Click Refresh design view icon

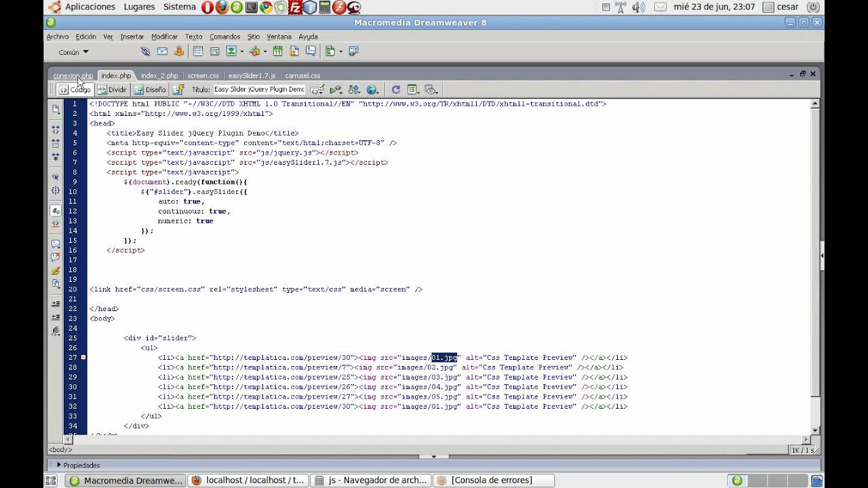coord(395,89)
